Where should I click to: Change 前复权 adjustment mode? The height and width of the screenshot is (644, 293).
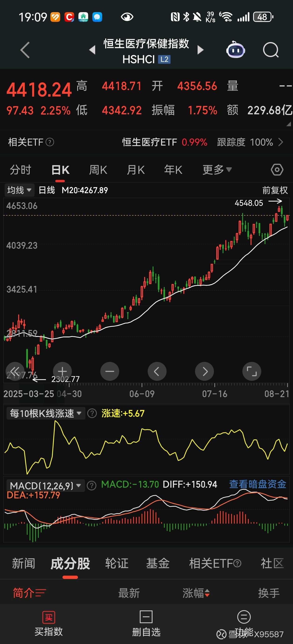pyautogui.click(x=275, y=190)
